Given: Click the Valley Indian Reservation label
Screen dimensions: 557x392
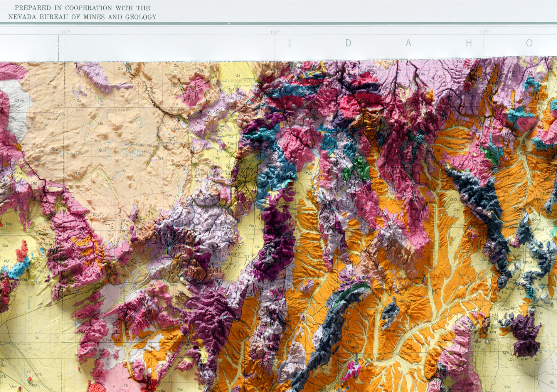Looking at the screenshot, I should tap(238, 80).
